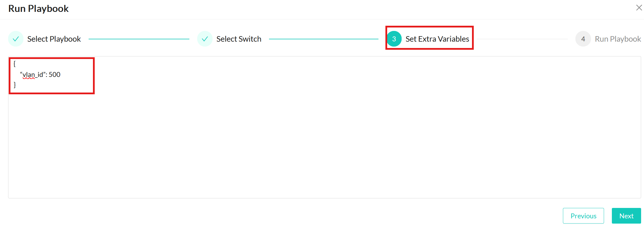Click the closing curly brace
Viewport: 644px width, 225px height.
point(15,85)
